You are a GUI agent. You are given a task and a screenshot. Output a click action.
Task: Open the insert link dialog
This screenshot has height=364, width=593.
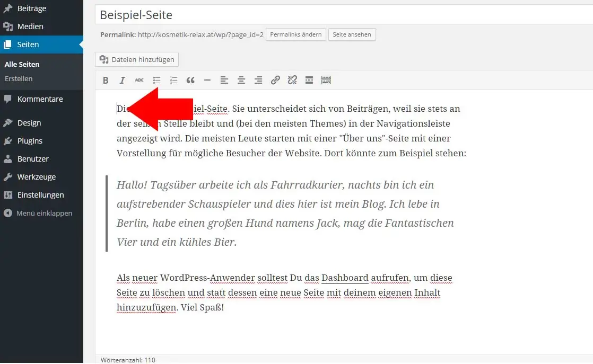click(275, 80)
